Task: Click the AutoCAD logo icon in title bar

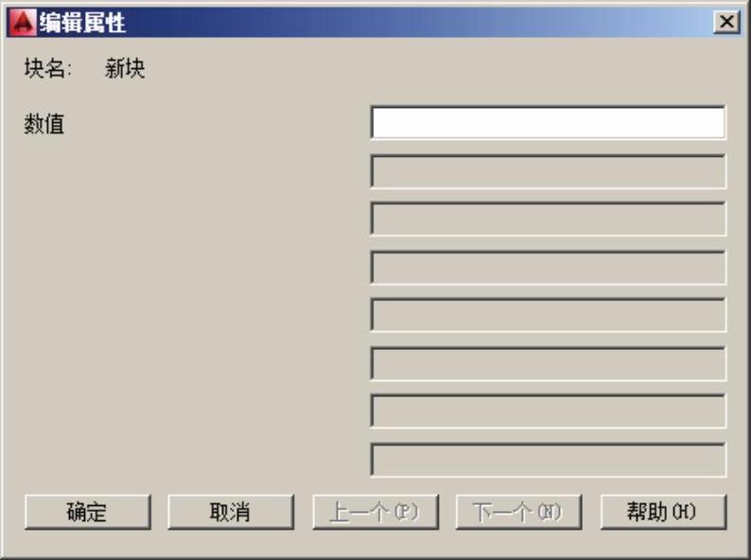Action: [x=23, y=23]
